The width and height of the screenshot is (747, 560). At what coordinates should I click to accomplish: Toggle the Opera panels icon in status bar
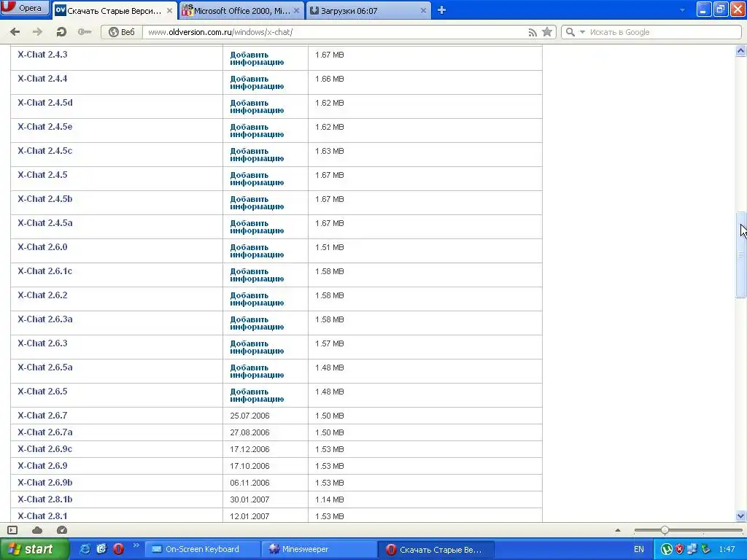[x=12, y=530]
